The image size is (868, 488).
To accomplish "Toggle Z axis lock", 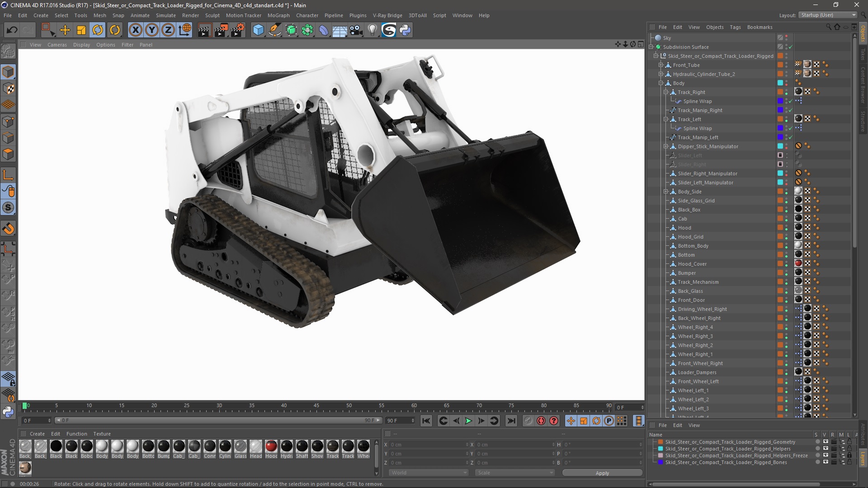I will pos(168,30).
